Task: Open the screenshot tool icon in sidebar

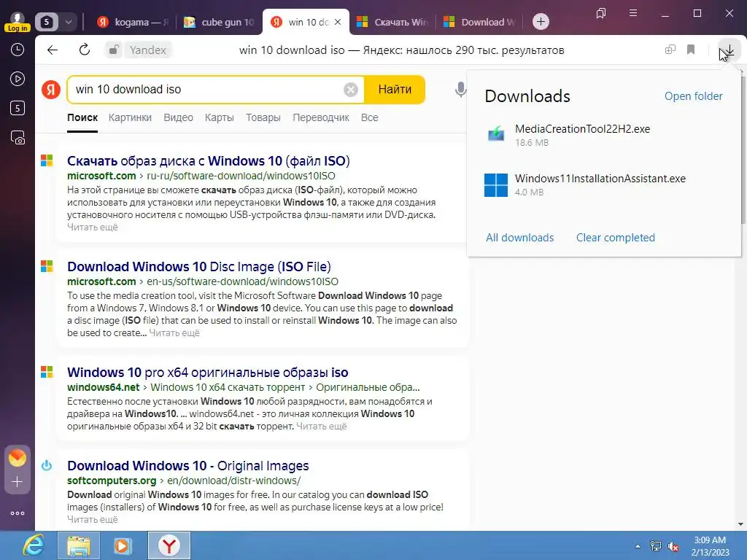Action: click(x=18, y=138)
